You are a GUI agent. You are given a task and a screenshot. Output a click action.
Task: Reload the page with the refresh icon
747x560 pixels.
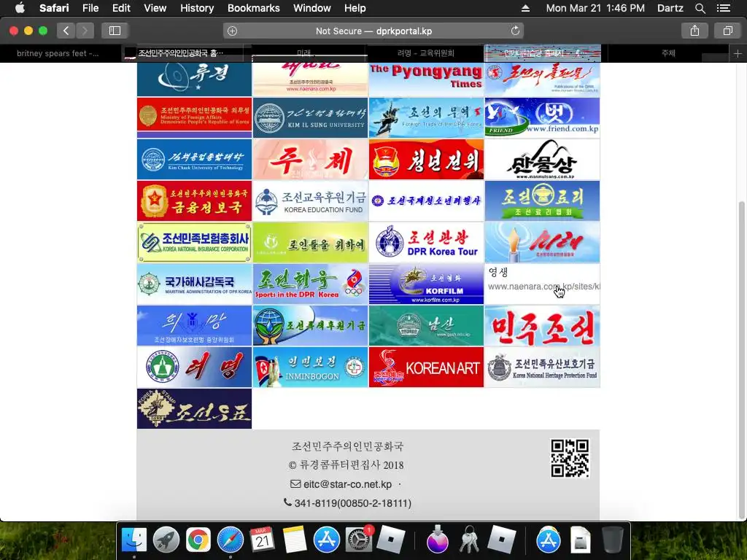[x=515, y=31]
